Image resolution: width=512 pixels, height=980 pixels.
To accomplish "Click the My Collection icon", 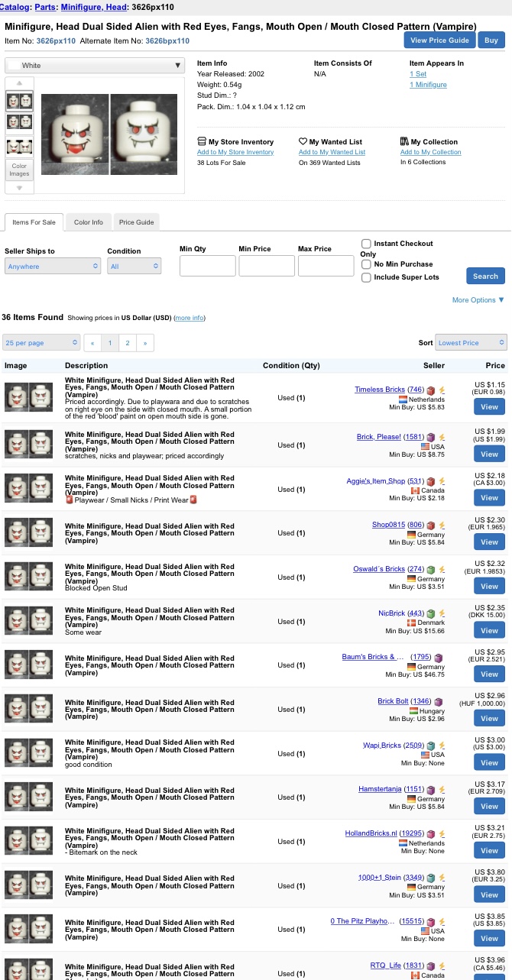I will (404, 142).
